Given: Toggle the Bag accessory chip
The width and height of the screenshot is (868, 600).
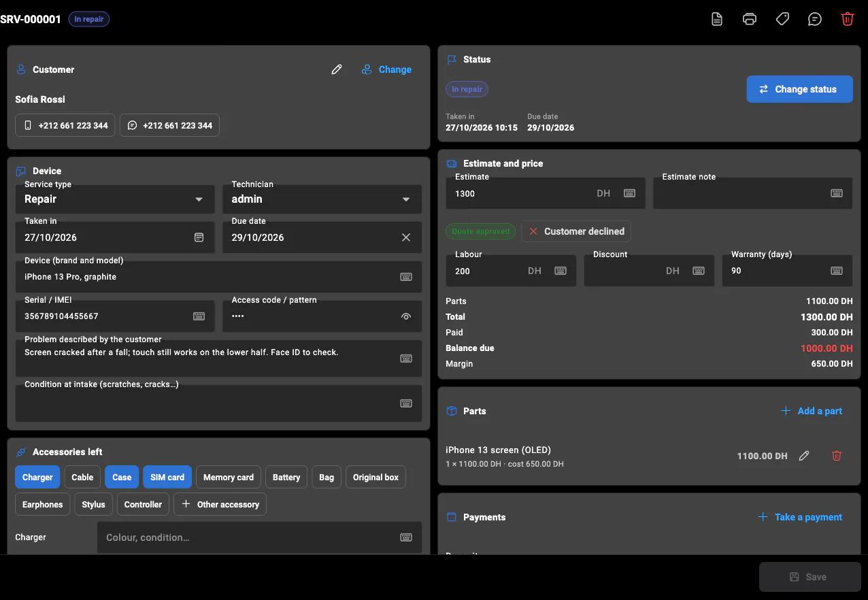Looking at the screenshot, I should (x=327, y=478).
